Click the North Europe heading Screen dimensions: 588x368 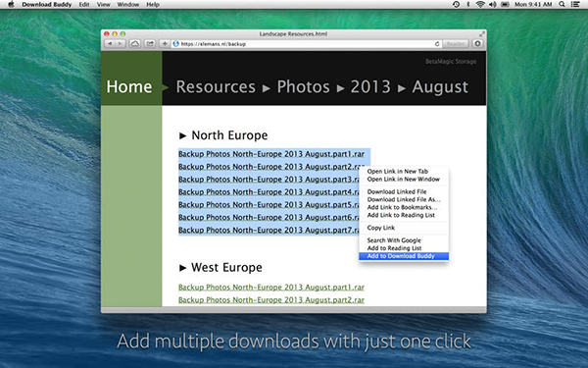(229, 135)
